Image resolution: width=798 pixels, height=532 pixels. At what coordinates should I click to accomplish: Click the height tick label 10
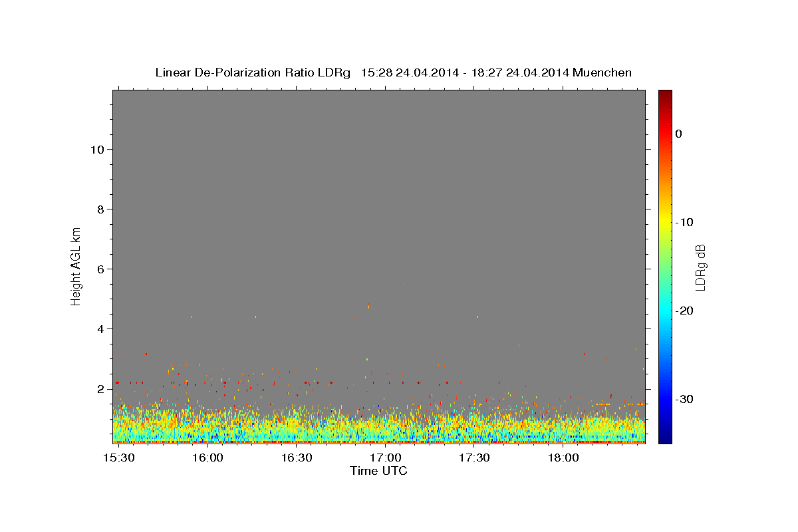96,149
